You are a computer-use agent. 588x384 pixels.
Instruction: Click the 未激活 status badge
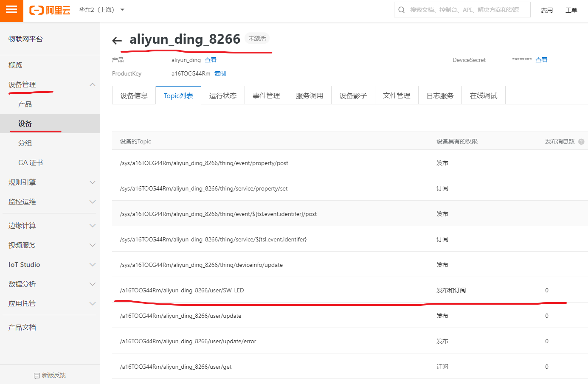tap(257, 39)
